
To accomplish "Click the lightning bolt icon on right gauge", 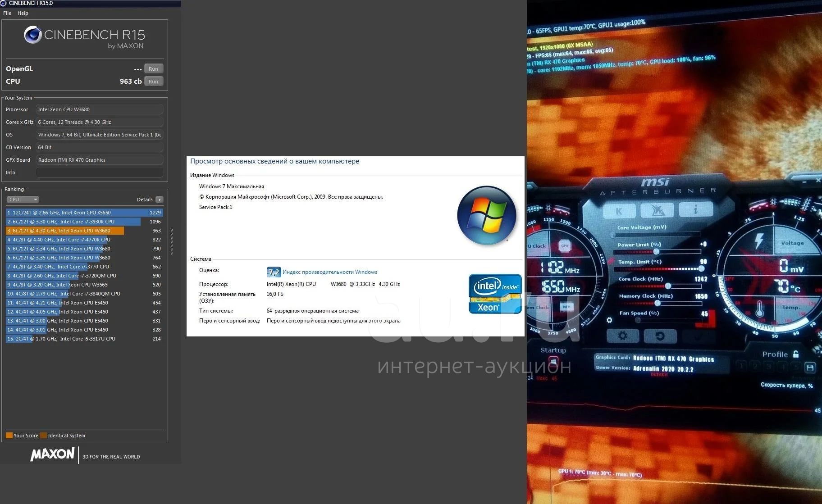I will 759,241.
